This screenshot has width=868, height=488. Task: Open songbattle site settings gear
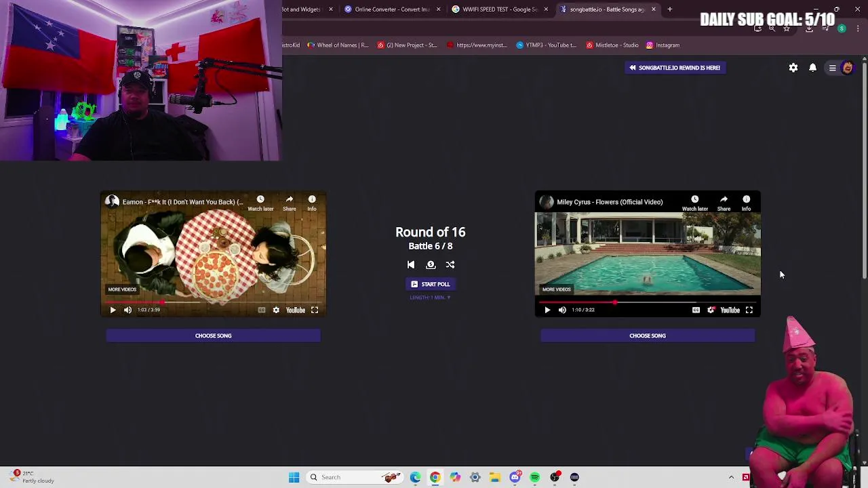[793, 68]
